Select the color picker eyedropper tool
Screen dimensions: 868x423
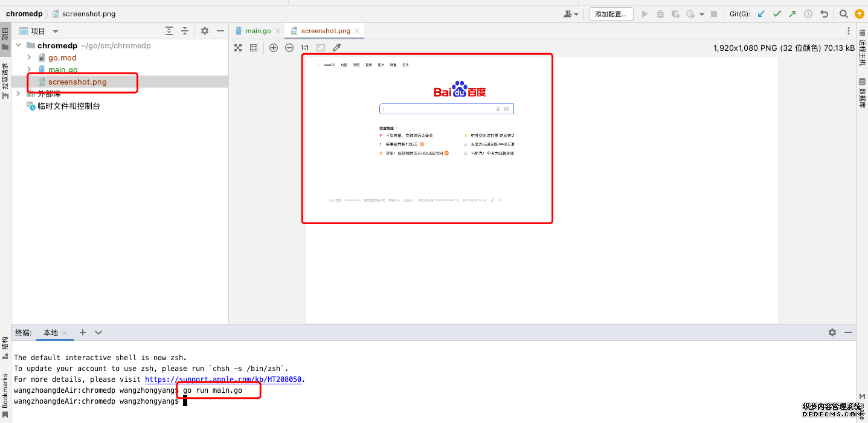coord(337,48)
